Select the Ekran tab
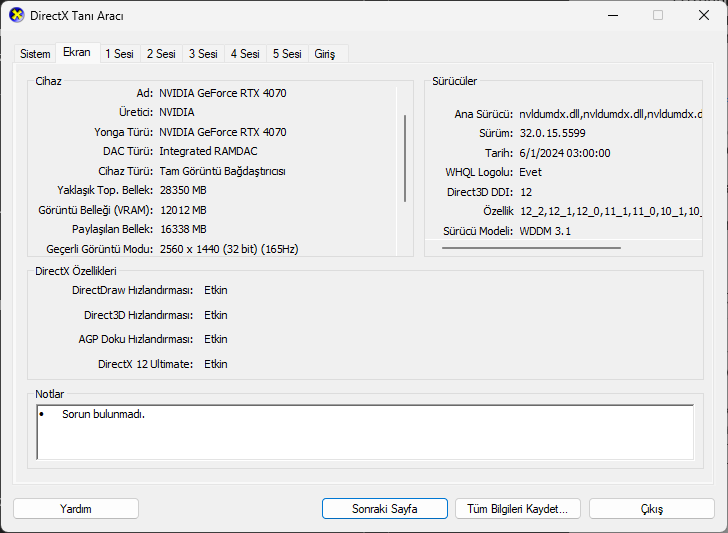The width and height of the screenshot is (728, 533). coord(77,53)
